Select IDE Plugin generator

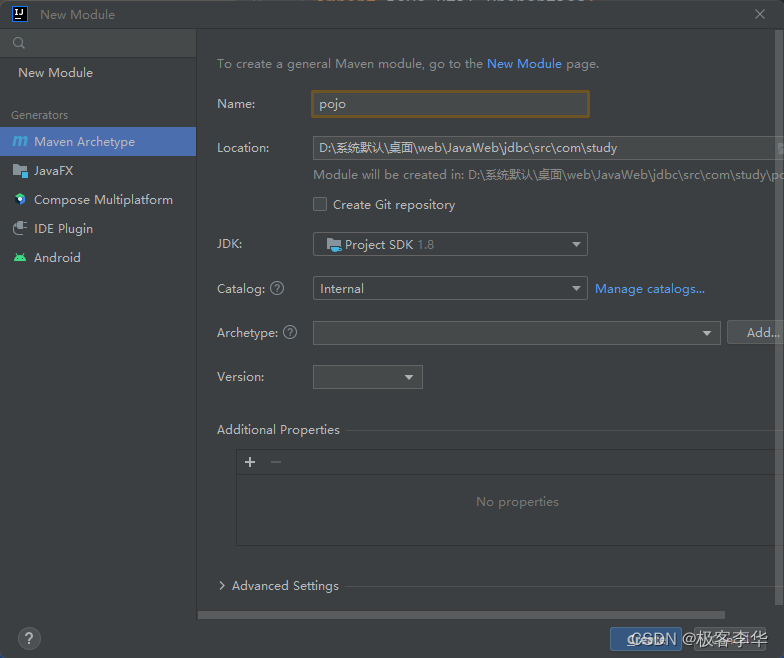(98, 228)
